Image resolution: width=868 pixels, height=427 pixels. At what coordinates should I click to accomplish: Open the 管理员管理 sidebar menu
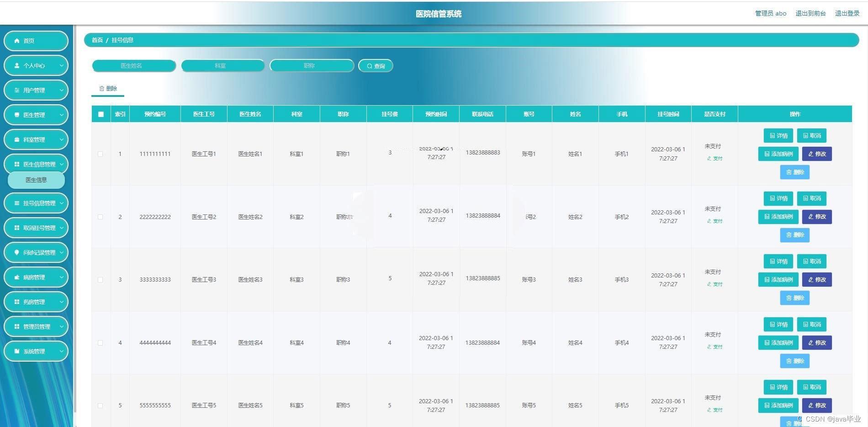(36, 326)
